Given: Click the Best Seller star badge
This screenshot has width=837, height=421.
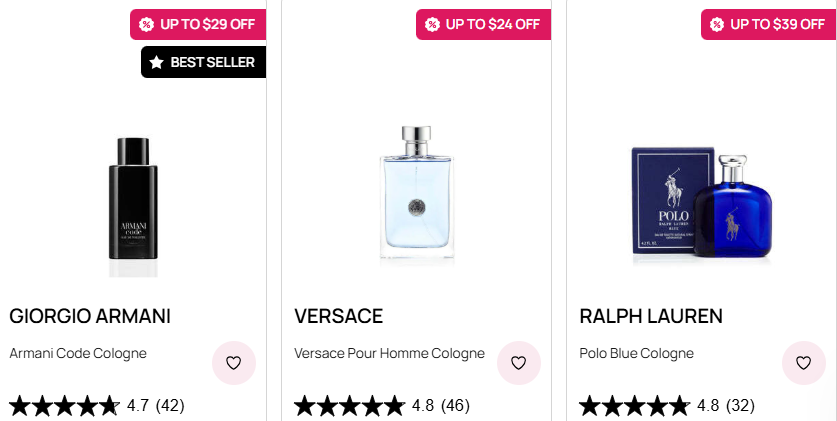Looking at the screenshot, I should coord(157,62).
